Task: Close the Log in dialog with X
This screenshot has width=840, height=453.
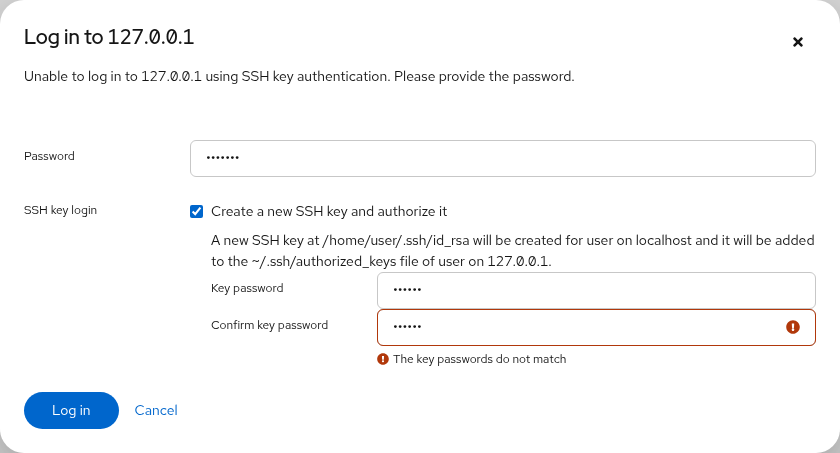Action: pos(798,42)
